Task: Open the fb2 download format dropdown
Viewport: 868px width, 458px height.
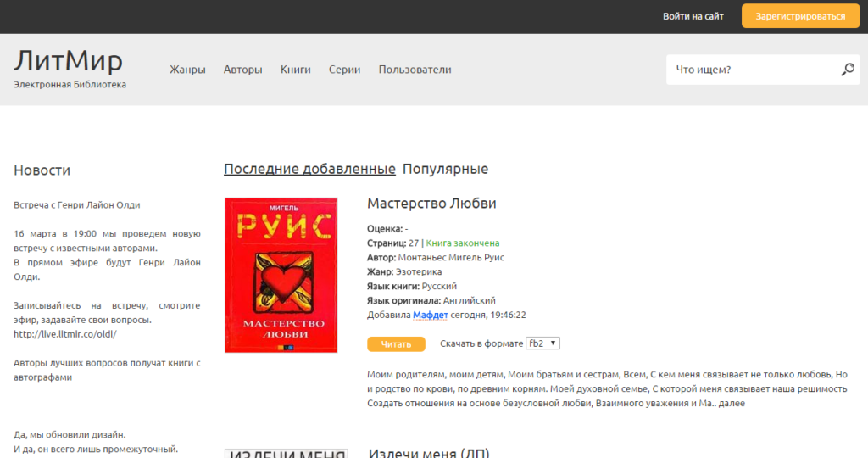Action: coord(542,343)
